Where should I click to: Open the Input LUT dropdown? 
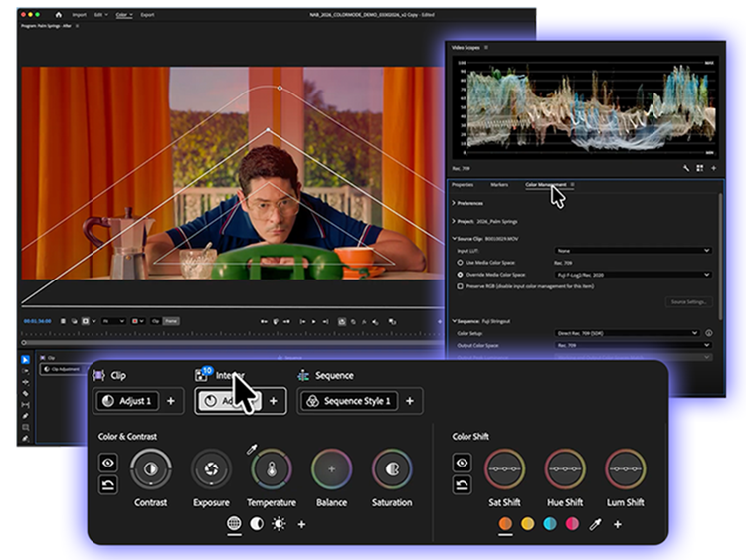pos(633,250)
